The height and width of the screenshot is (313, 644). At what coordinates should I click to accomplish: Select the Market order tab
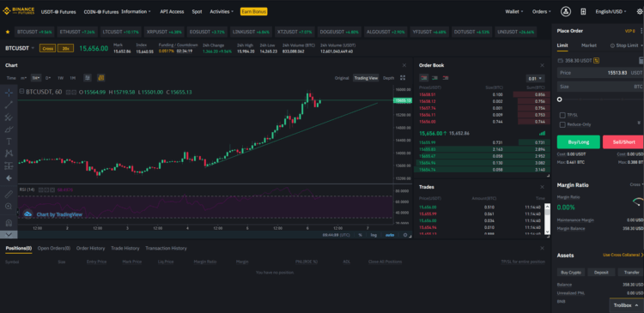tap(589, 45)
